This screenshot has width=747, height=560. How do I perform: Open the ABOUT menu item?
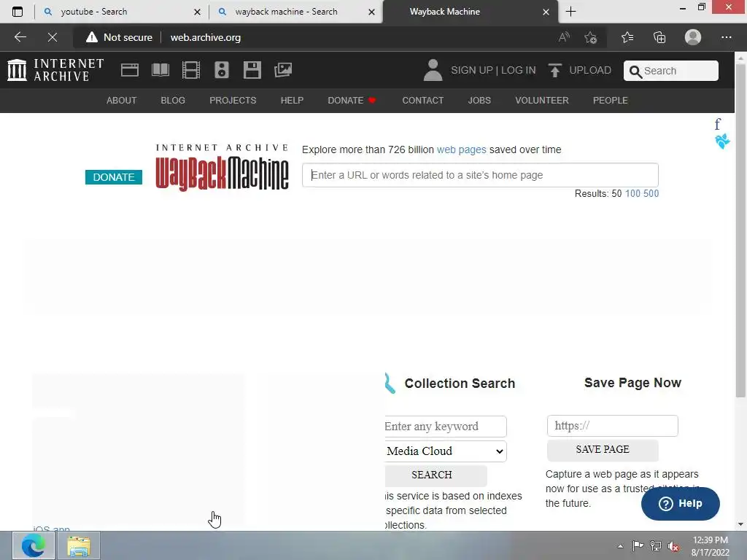[x=122, y=101]
